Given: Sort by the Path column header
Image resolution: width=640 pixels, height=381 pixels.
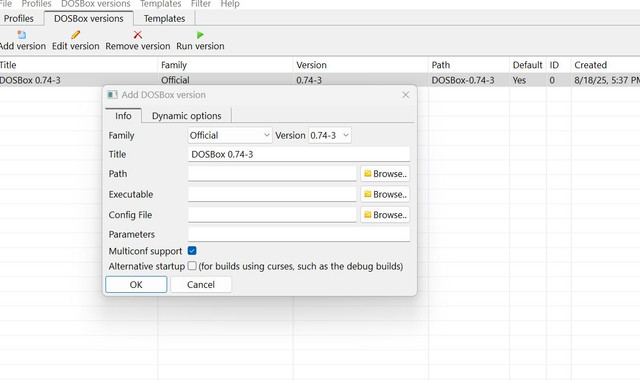Looking at the screenshot, I should pyautogui.click(x=469, y=65).
